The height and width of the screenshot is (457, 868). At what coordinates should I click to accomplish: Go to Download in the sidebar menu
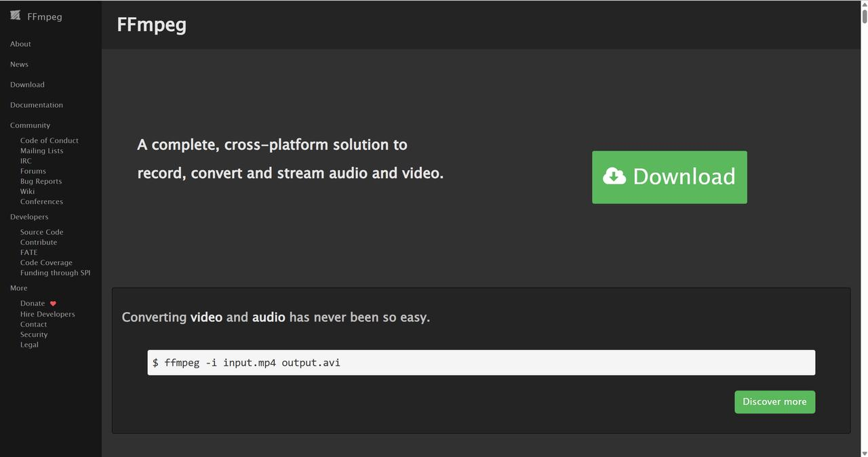(27, 85)
